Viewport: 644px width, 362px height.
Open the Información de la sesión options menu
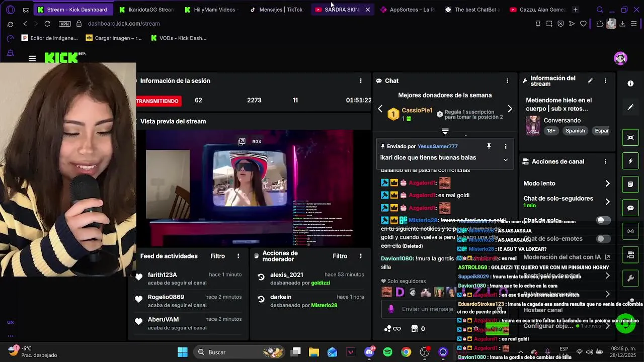pyautogui.click(x=360, y=81)
